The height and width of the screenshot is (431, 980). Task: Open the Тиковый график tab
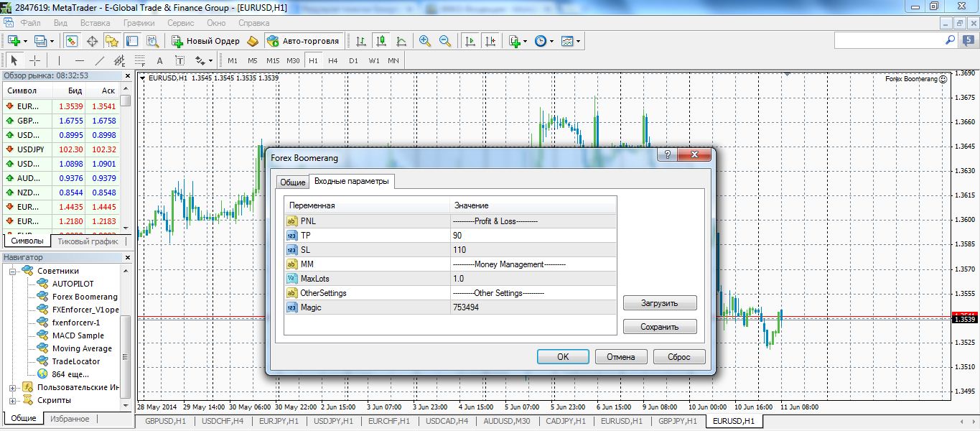87,241
